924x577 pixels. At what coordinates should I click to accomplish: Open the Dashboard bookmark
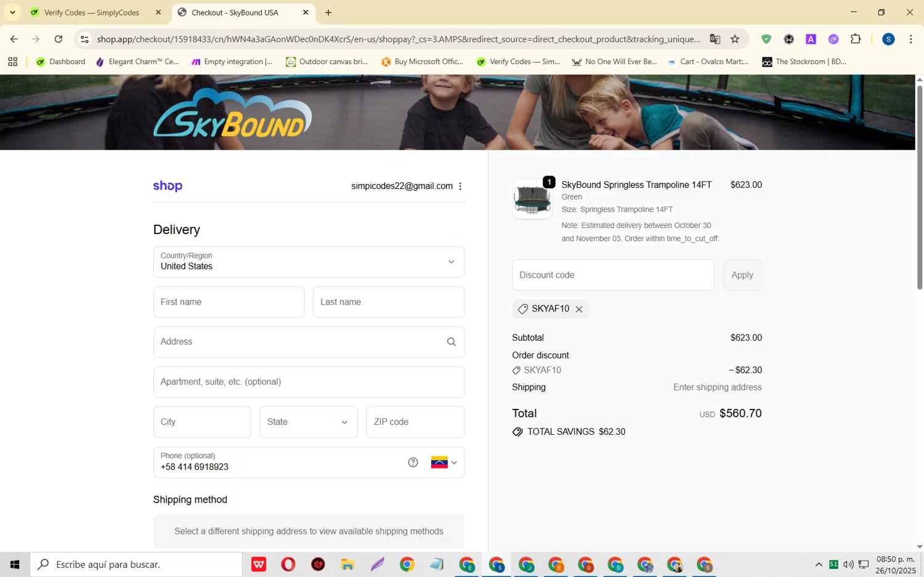coord(60,62)
